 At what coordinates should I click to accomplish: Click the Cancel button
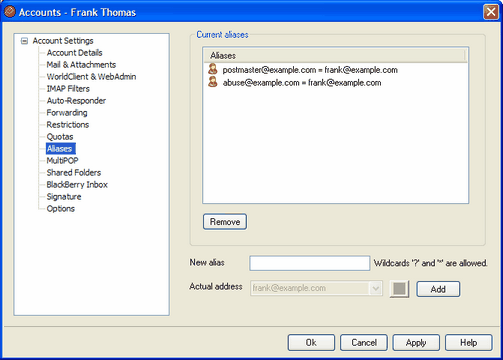coord(364,343)
